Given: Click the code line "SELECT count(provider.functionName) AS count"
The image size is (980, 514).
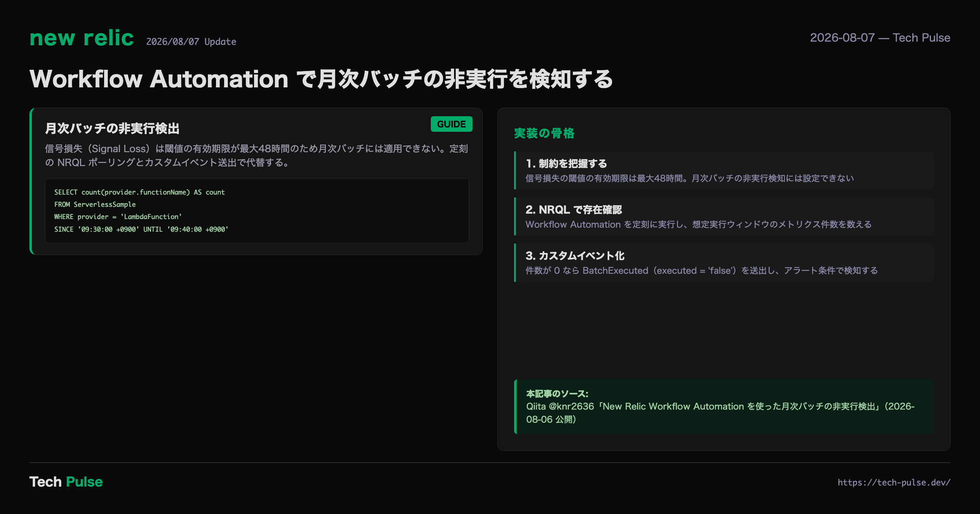Looking at the screenshot, I should (x=140, y=192).
